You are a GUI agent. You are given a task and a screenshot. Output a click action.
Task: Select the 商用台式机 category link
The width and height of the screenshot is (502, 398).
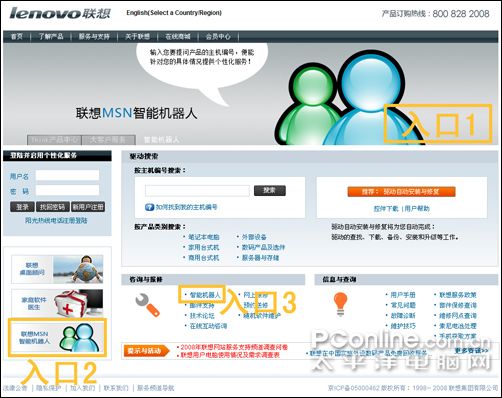click(x=204, y=258)
